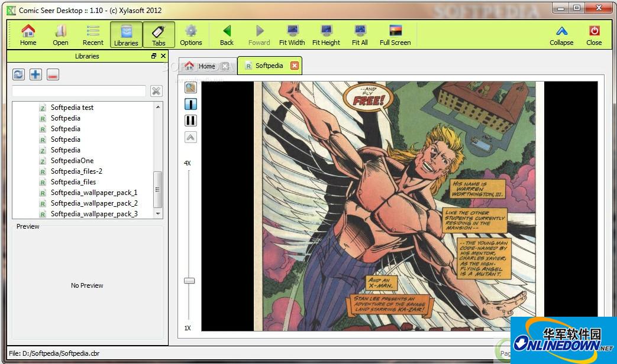Select 'Softpedia_wallpaper_pack_1' in the library list
617x364 pixels.
94,192
